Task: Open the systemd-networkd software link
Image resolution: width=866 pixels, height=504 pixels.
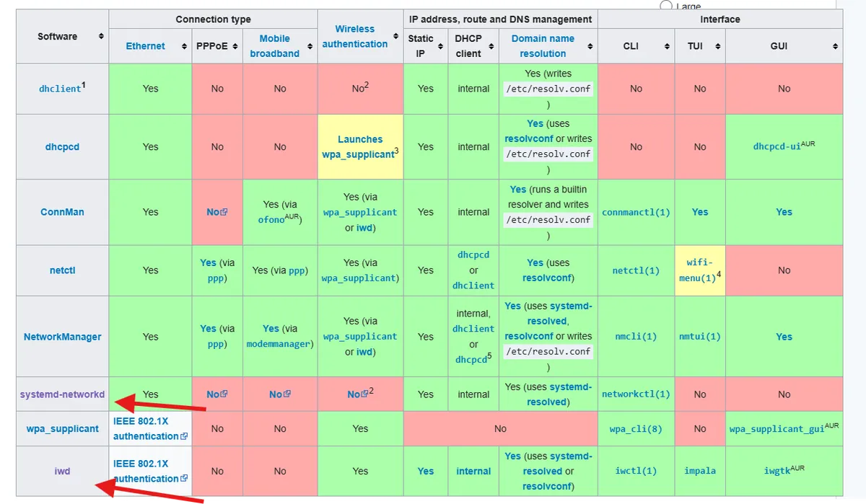Action: pyautogui.click(x=62, y=394)
